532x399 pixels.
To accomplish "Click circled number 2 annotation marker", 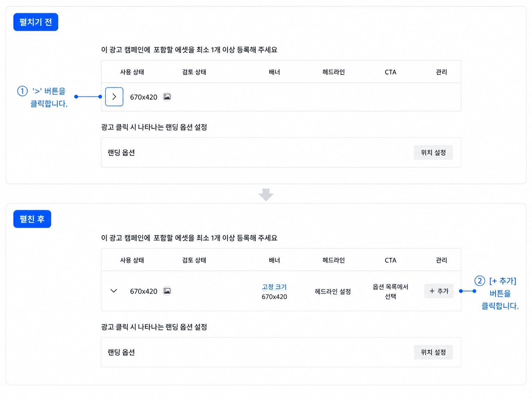I will coord(480,281).
